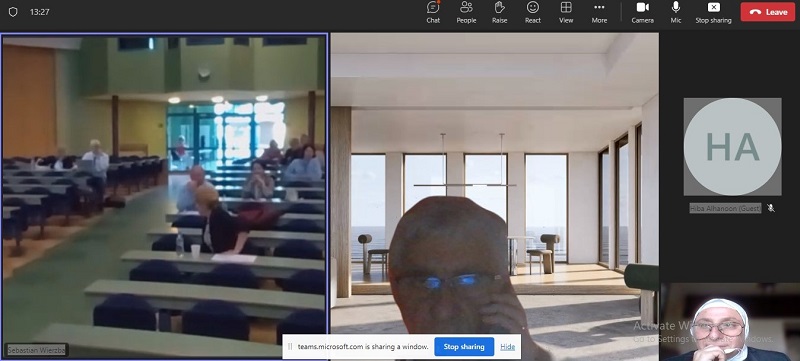The height and width of the screenshot is (361, 800).
Task: Toggle the Camera on or off
Action: pyautogui.click(x=642, y=12)
